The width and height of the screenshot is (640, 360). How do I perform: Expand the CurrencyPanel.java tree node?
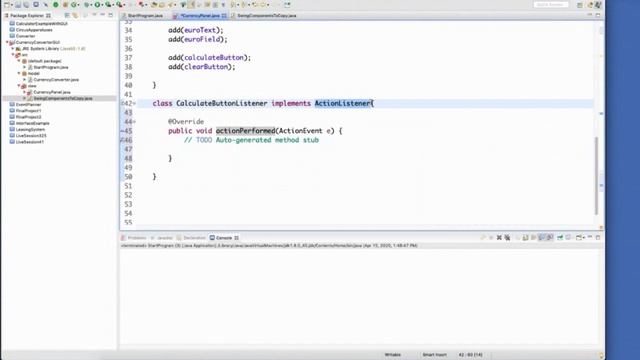point(24,92)
